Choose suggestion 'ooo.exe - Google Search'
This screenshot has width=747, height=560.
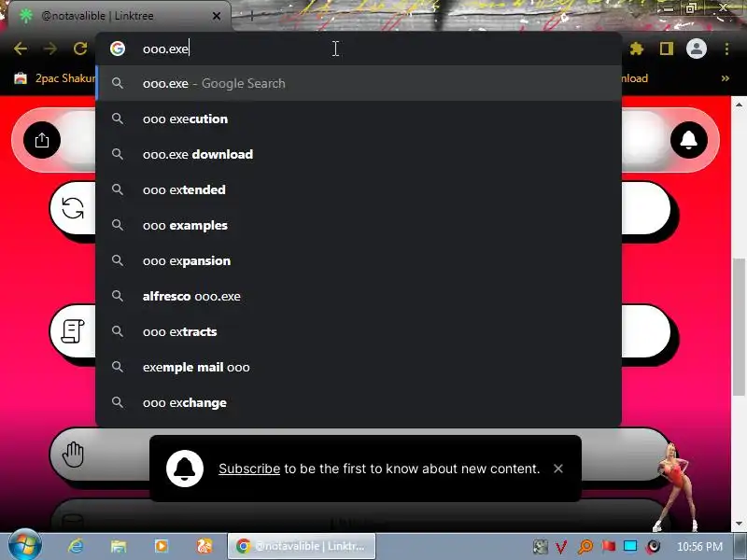coord(359,83)
